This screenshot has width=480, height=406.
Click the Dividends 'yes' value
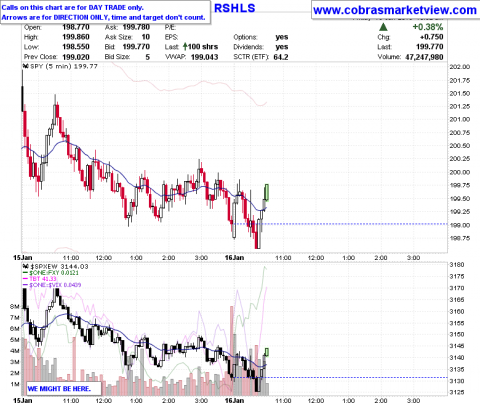pos(282,47)
